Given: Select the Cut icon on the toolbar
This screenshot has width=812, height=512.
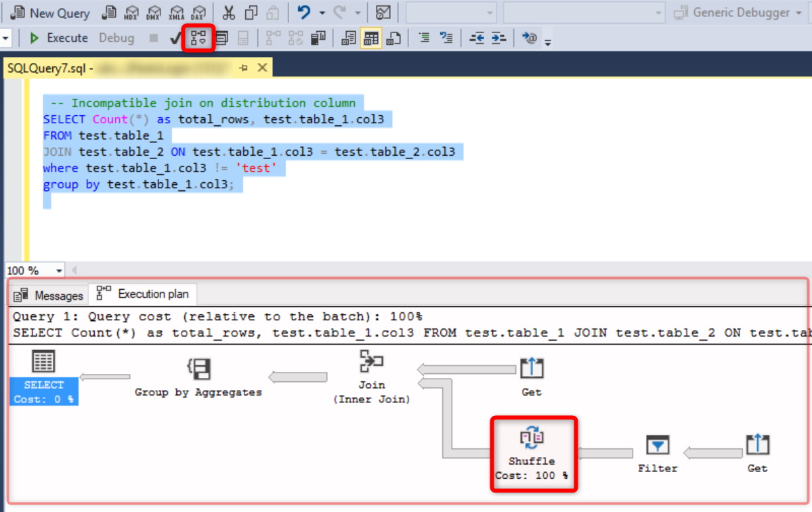Looking at the screenshot, I should point(228,12).
